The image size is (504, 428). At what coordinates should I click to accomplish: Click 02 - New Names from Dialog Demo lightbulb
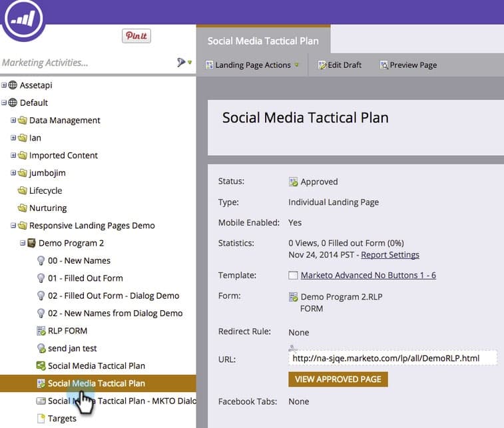[41, 314]
